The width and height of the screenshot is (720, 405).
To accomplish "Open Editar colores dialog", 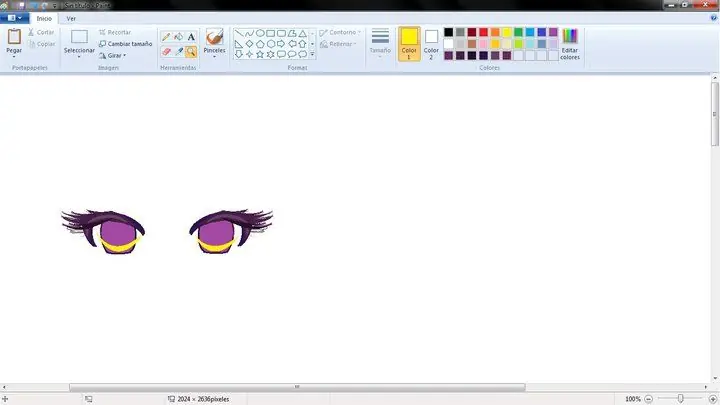I will click(x=570, y=44).
